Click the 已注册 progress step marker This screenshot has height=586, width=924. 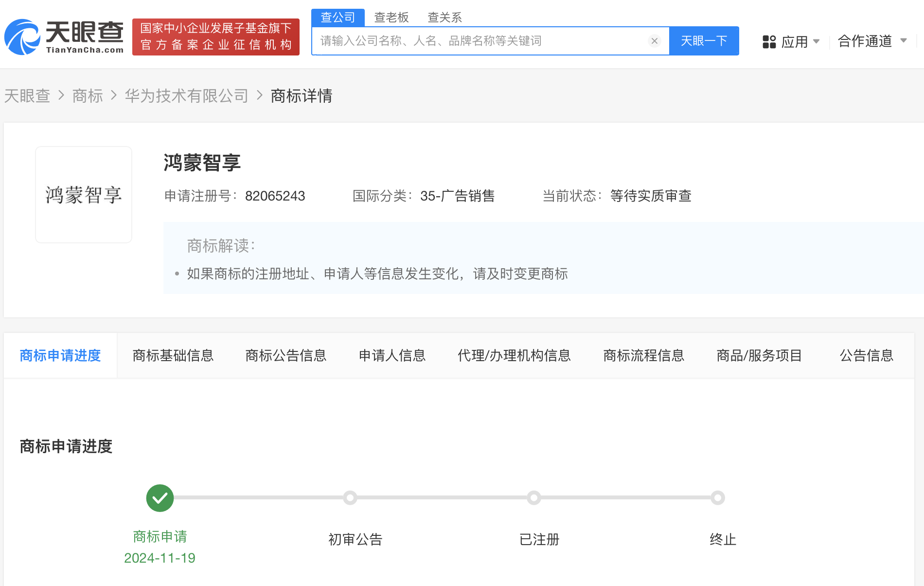[x=534, y=498]
